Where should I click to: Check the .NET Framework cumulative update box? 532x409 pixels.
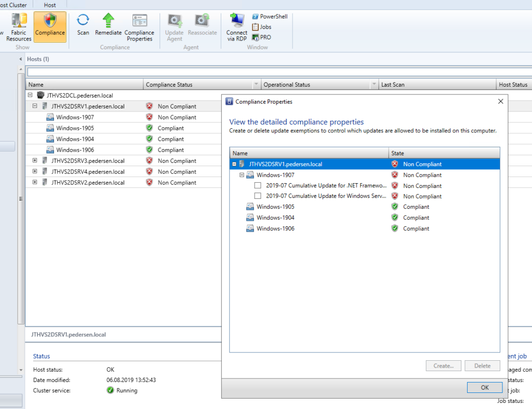point(258,185)
